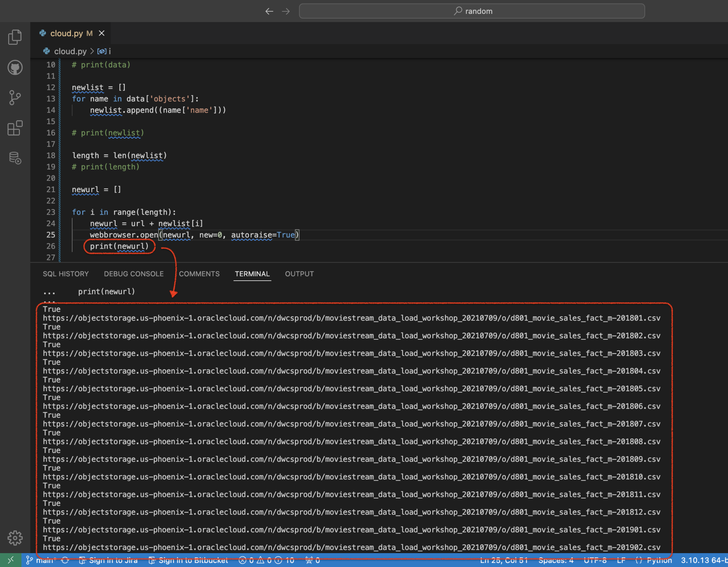The height and width of the screenshot is (567, 728).
Task: Switch to the SQL HISTORY tab
Action: click(x=65, y=274)
